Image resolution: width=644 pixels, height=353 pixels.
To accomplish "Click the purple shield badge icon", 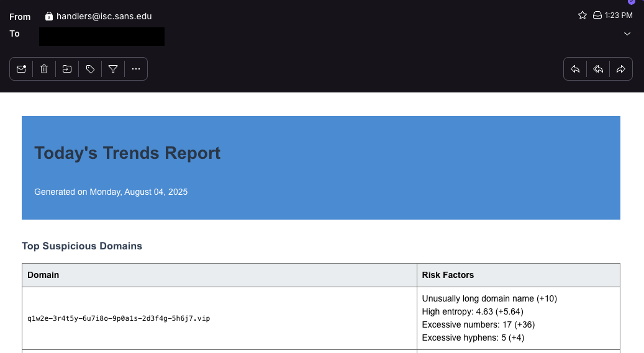I will click(632, 2).
